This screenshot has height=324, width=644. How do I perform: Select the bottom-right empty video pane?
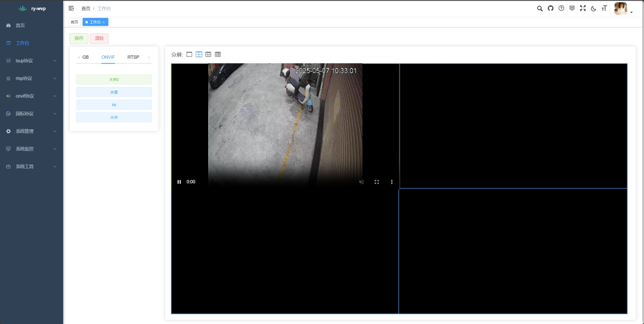(x=513, y=251)
